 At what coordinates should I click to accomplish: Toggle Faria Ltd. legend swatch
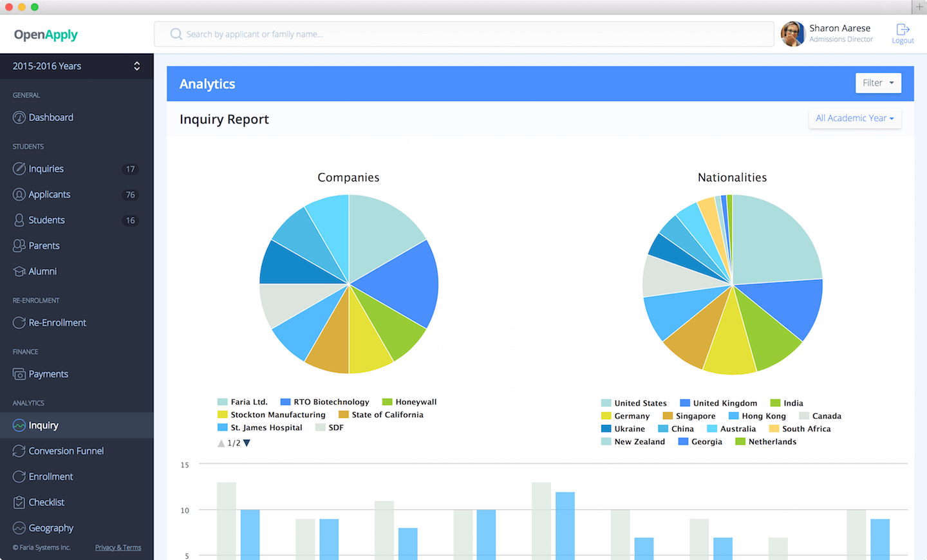coord(222,402)
